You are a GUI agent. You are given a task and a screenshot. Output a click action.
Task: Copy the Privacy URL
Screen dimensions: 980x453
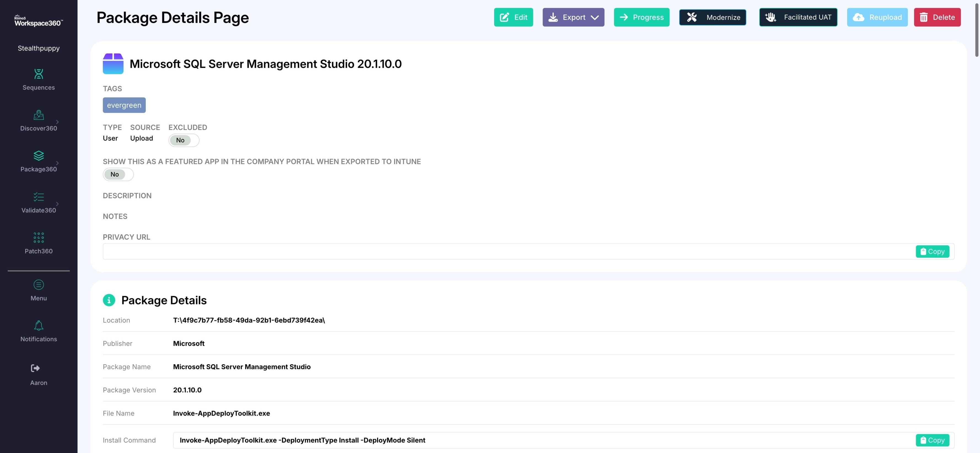coord(932,251)
